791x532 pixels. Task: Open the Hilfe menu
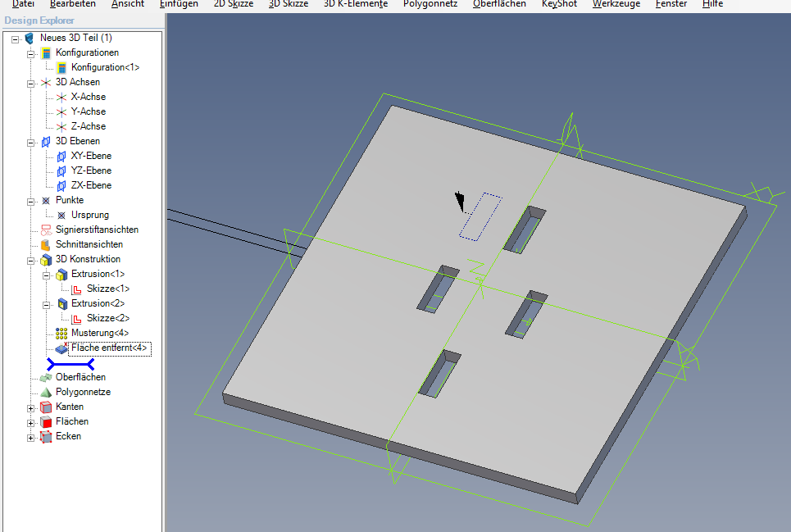712,4
